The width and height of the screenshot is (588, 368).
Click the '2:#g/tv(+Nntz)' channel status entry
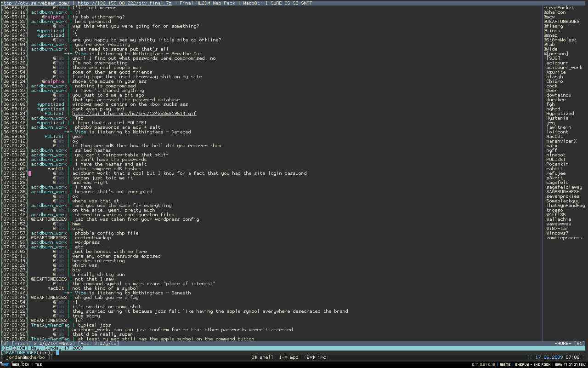[55, 344]
